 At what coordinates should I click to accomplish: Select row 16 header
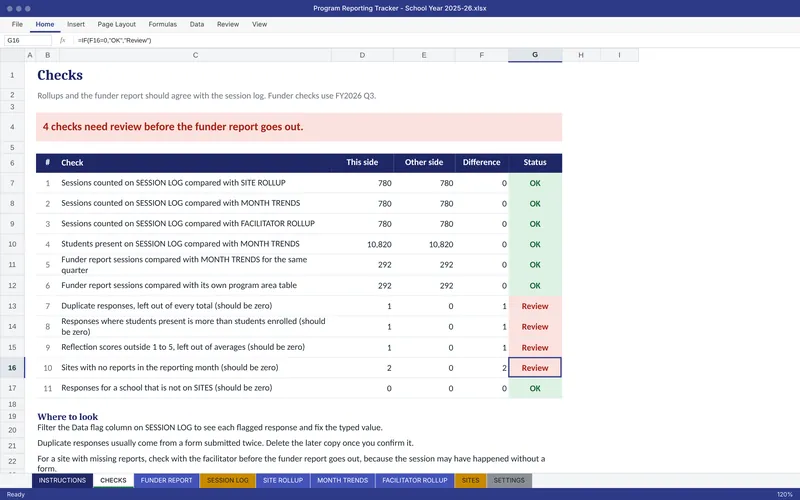pyautogui.click(x=12, y=367)
